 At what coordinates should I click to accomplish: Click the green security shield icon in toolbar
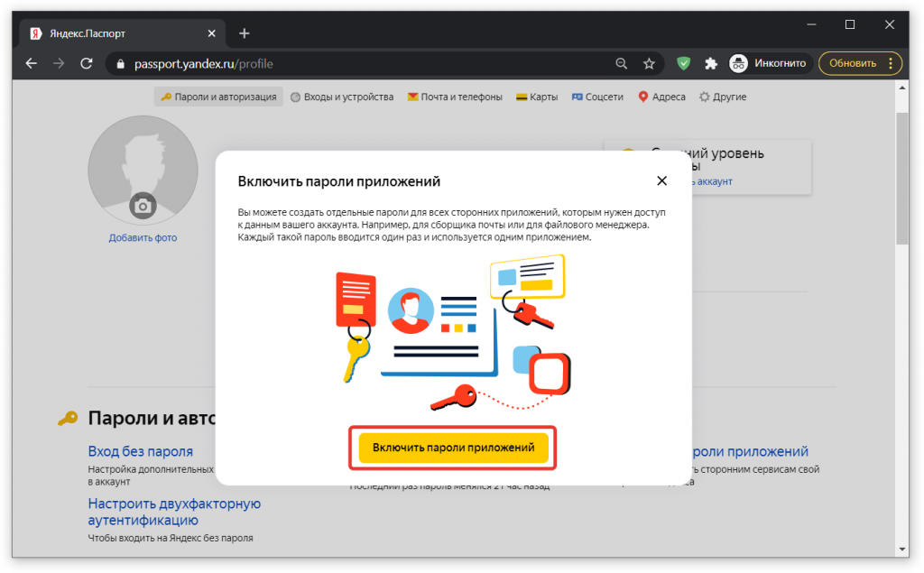tap(683, 63)
